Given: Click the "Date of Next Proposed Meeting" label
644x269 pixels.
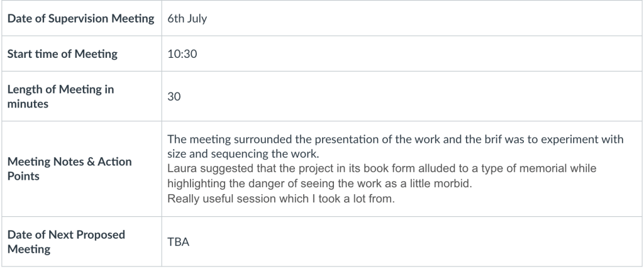Looking at the screenshot, I should click(66, 241).
